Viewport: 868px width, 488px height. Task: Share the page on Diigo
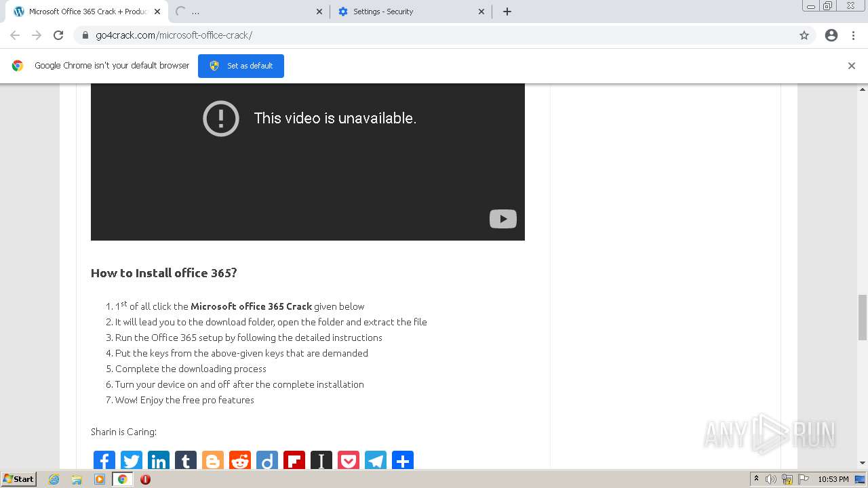coord(267,461)
